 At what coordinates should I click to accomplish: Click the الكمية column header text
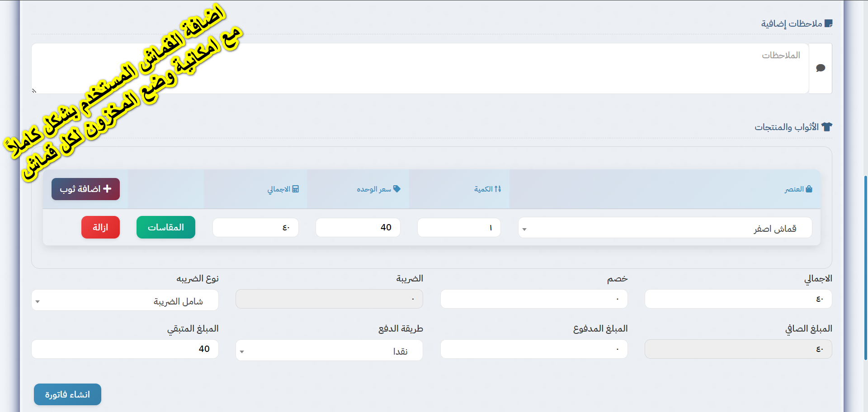[483, 189]
